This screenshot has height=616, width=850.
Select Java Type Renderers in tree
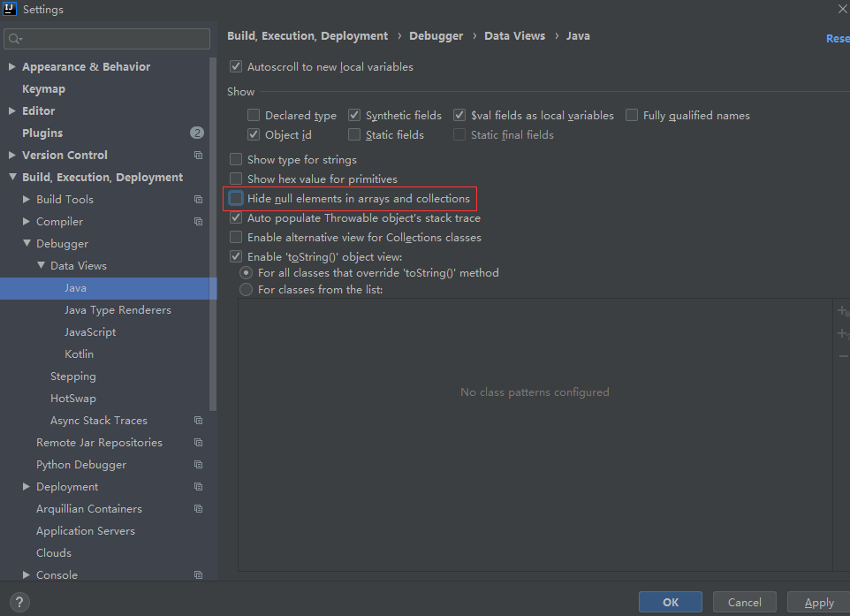118,310
